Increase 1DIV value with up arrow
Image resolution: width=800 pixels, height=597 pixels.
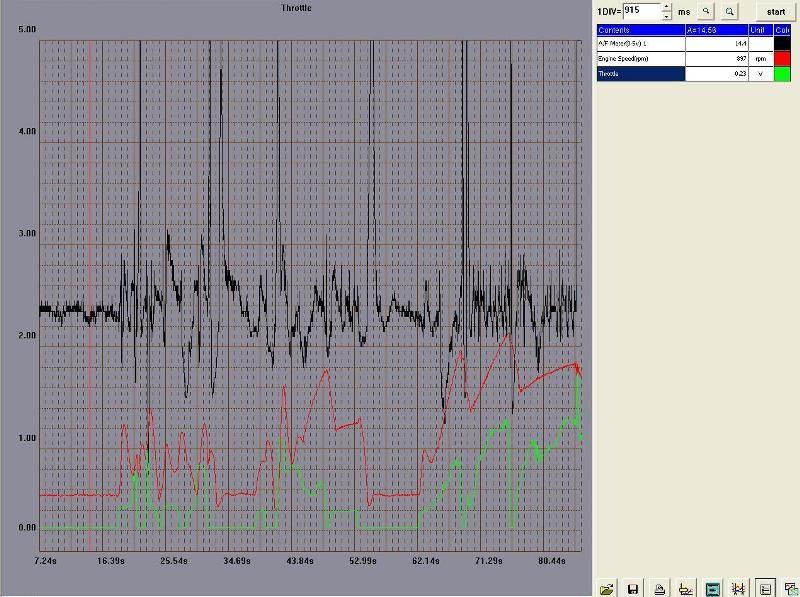coord(667,6)
